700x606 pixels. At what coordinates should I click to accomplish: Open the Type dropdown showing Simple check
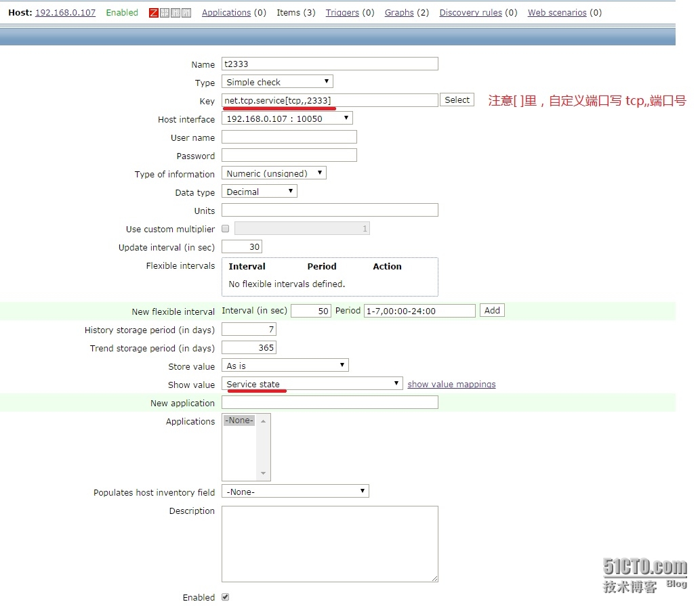coord(277,82)
